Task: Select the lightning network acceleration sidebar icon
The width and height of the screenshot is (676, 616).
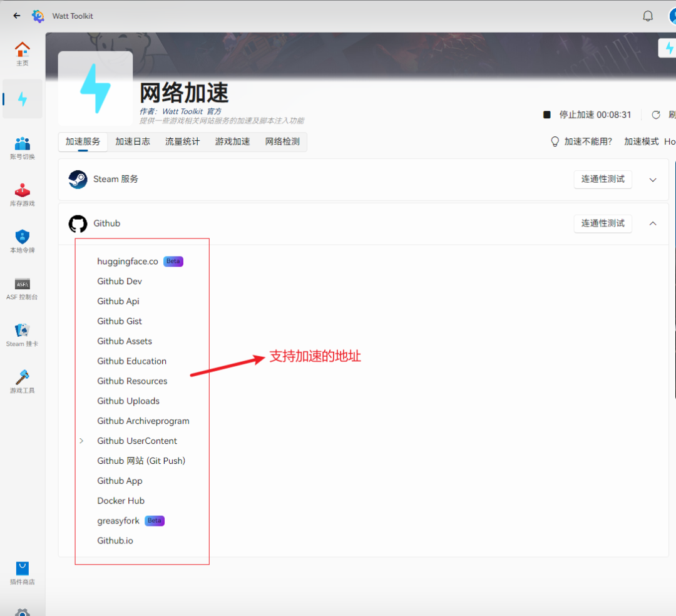Action: point(23,99)
